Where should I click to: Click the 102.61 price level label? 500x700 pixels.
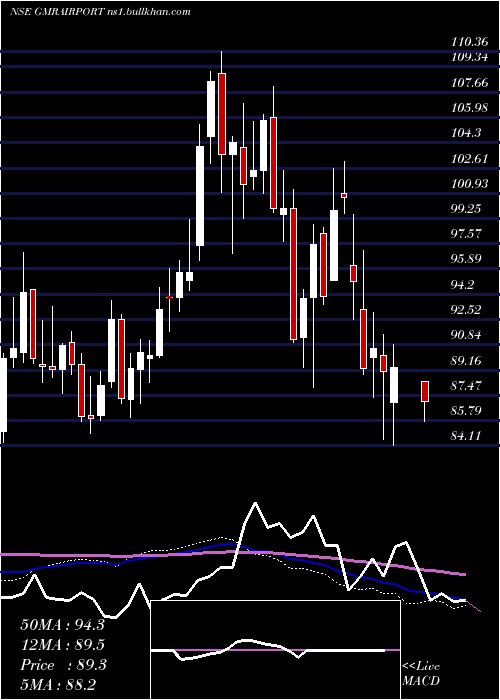(470, 159)
